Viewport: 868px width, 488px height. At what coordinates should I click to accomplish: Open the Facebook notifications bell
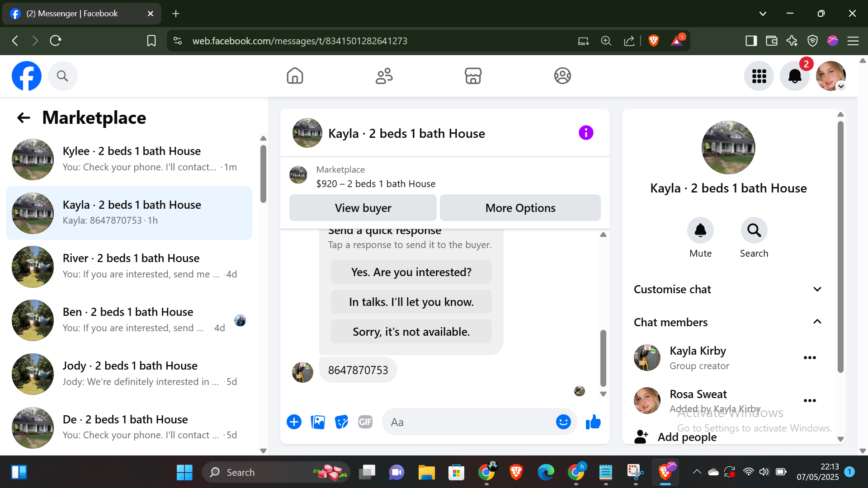[x=794, y=76]
